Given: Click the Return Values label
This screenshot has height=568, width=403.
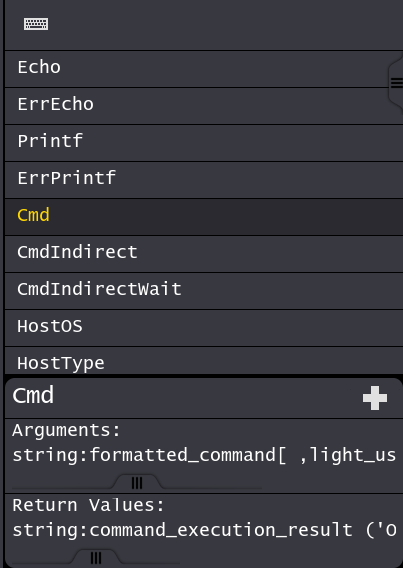Looking at the screenshot, I should (x=88, y=505).
